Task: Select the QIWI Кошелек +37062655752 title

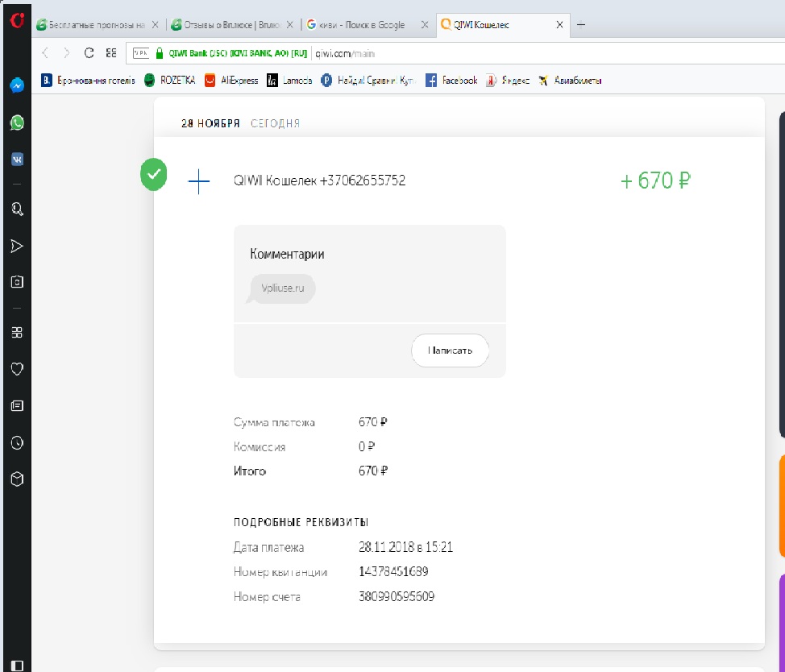Action: [319, 180]
